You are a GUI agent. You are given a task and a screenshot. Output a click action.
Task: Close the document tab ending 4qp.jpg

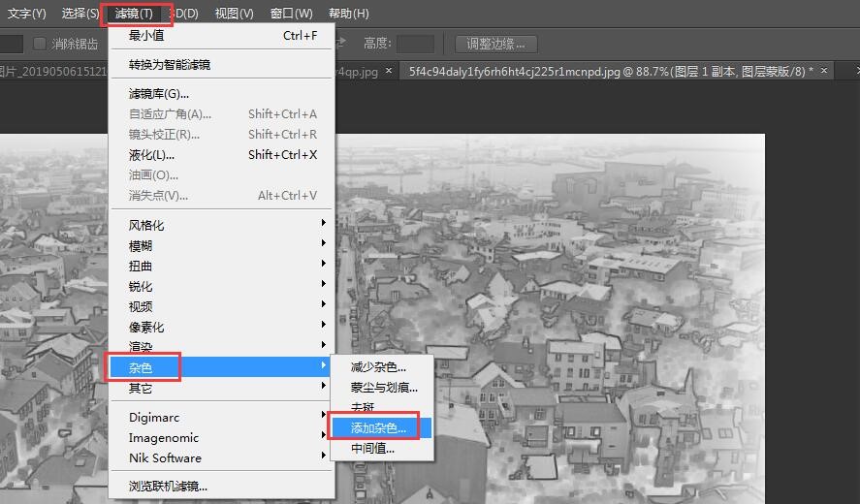tap(389, 70)
